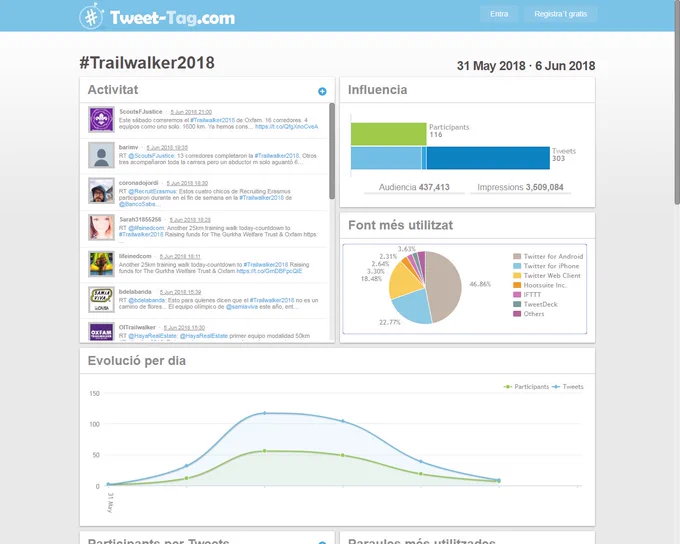Click @samiaviva mention link
The width and height of the screenshot is (680, 544).
click(242, 307)
